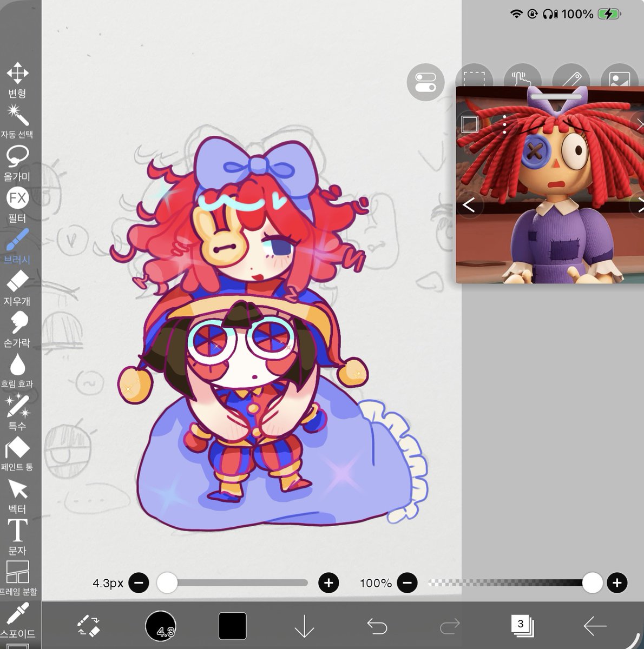644x649 pixels.
Task: Undo the last stroke
Action: tap(377, 626)
